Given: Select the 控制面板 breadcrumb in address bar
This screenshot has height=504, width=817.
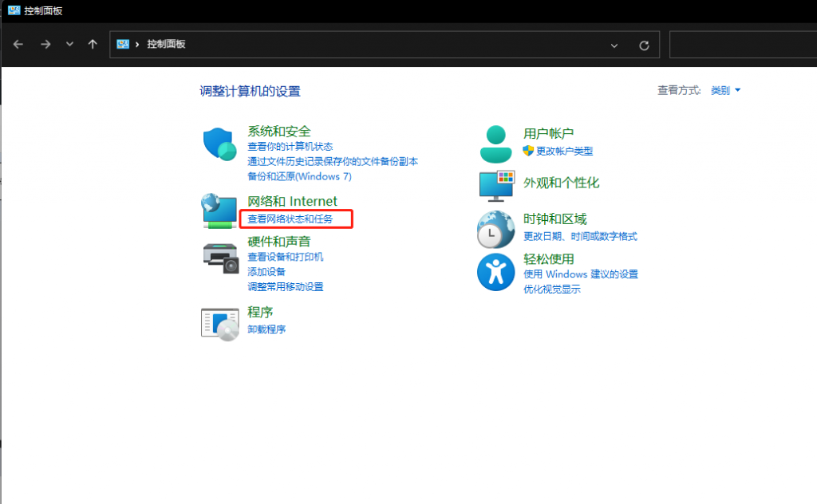Looking at the screenshot, I should coord(166,44).
